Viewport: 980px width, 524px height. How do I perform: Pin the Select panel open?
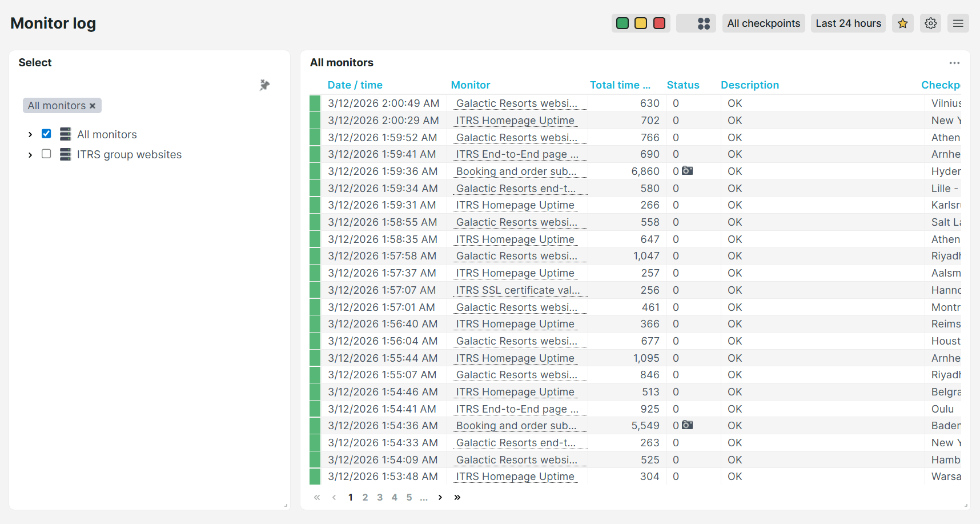(x=264, y=85)
